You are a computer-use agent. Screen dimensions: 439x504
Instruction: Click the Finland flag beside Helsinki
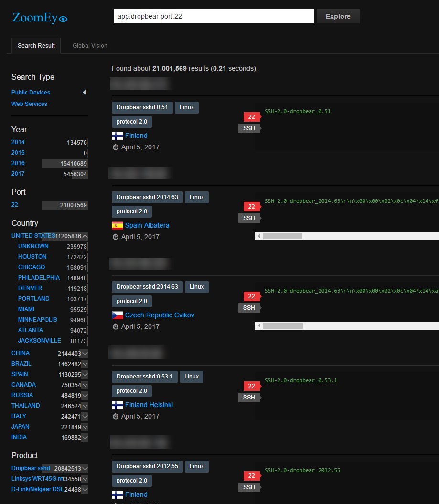point(118,405)
